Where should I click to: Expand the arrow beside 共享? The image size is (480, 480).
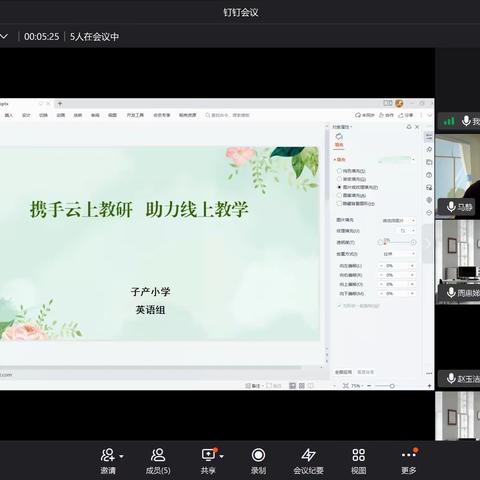(222, 456)
